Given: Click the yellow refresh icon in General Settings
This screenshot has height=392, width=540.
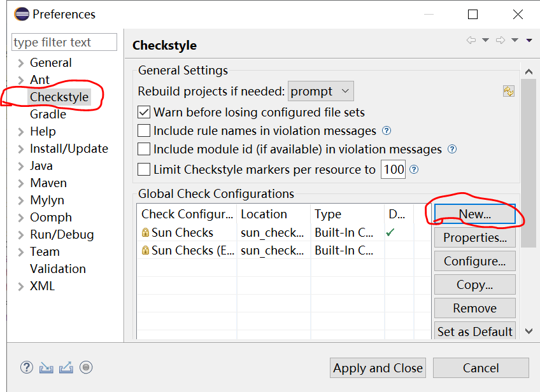Looking at the screenshot, I should coord(508,91).
